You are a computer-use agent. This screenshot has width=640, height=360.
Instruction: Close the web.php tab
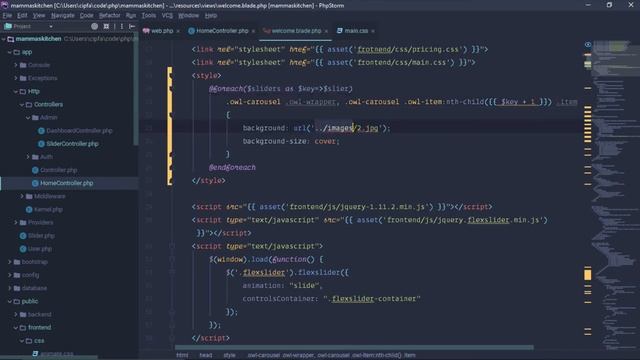(x=178, y=31)
